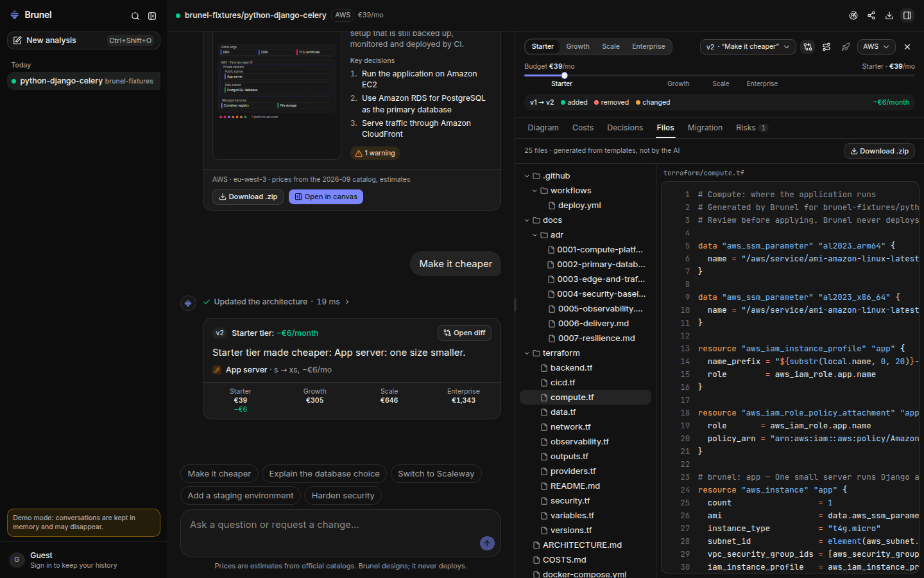This screenshot has height=578, width=924.
Task: Click the Harden security suggestion
Action: [x=343, y=496]
